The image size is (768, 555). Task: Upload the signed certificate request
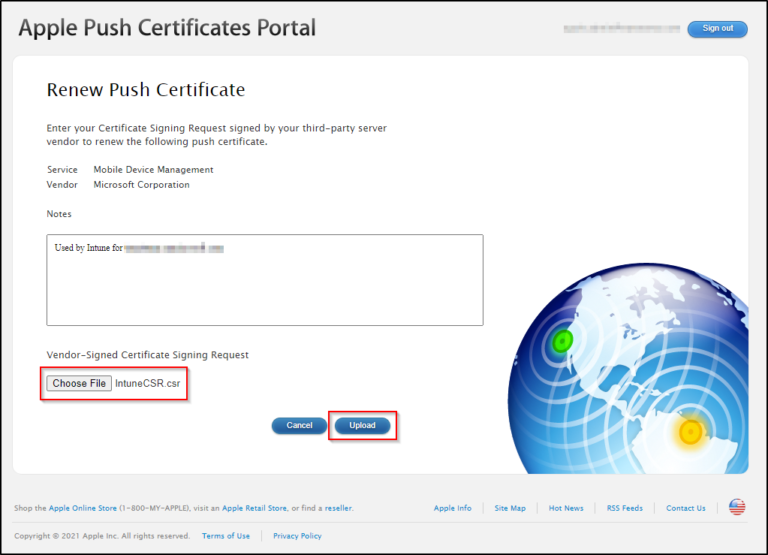(x=362, y=425)
